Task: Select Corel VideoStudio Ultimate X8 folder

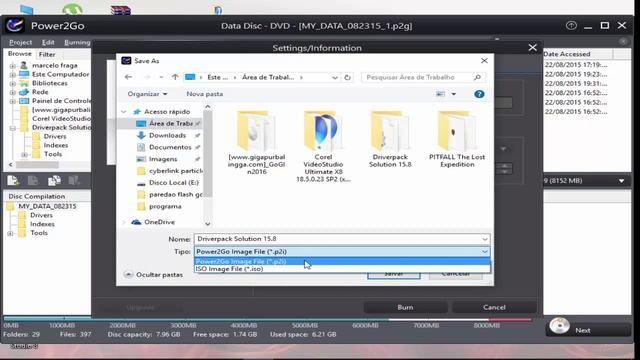Action: (323, 146)
